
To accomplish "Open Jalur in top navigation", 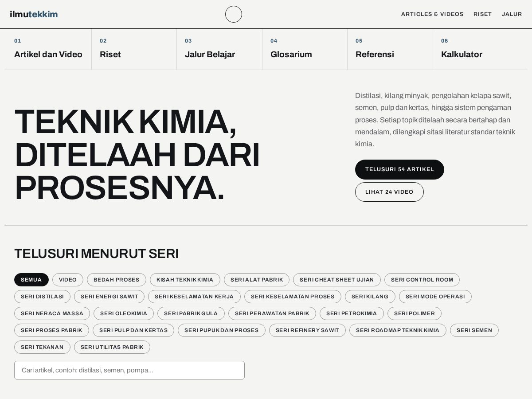I will 512,14.
